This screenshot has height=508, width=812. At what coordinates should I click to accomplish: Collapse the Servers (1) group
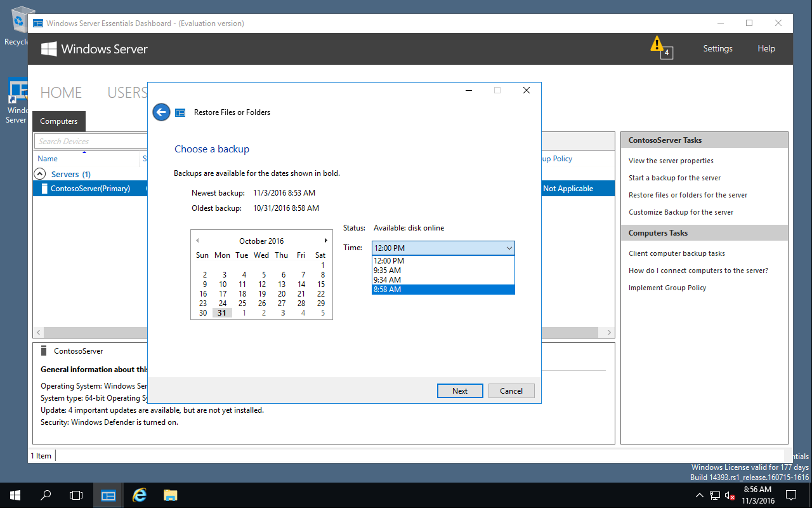39,173
